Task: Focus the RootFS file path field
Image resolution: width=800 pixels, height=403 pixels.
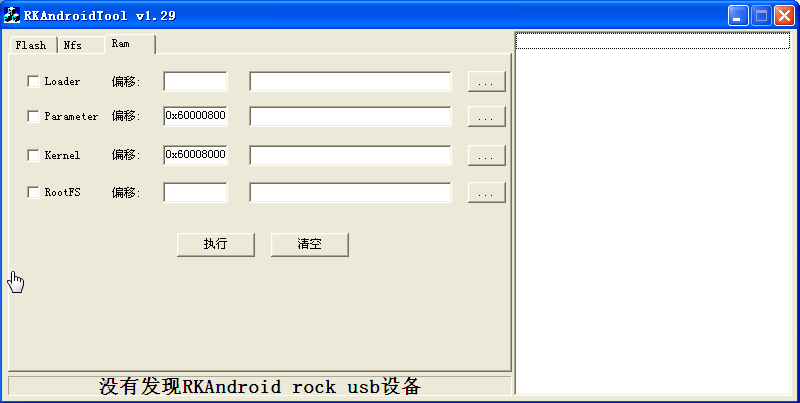Action: [351, 192]
